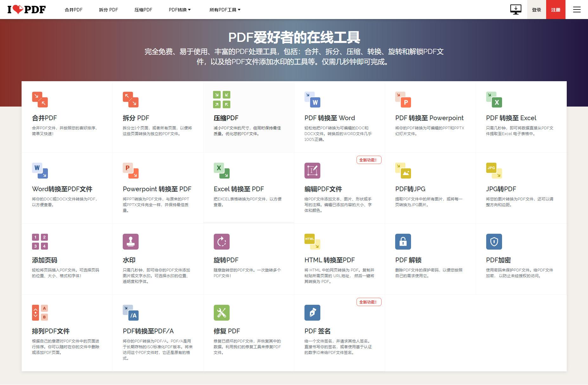588x385 pixels.
Task: Select the PDF转JPG conversion icon
Action: click(x=403, y=171)
